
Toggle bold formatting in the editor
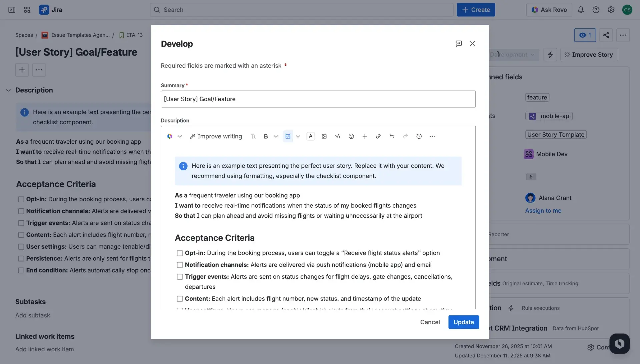266,136
